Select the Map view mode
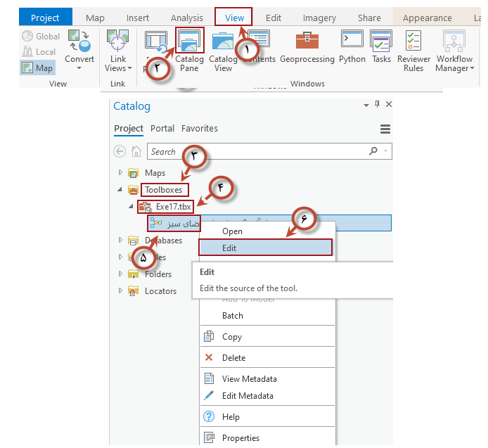The image size is (488, 448). (x=37, y=68)
